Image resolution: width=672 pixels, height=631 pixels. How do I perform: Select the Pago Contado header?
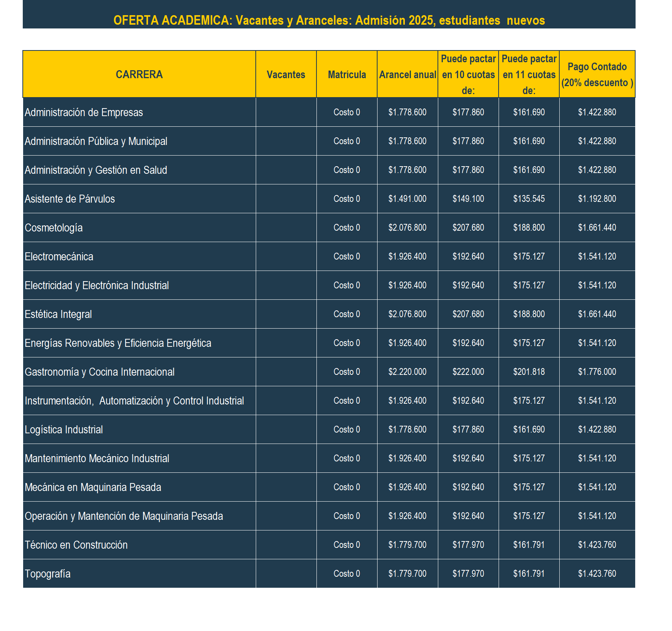[597, 74]
